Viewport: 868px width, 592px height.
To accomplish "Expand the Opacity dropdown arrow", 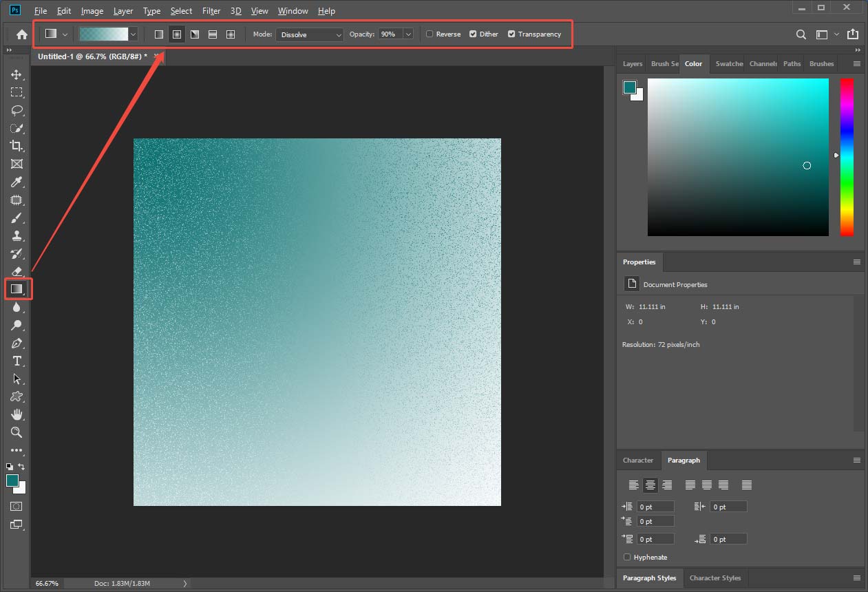I will tap(408, 34).
